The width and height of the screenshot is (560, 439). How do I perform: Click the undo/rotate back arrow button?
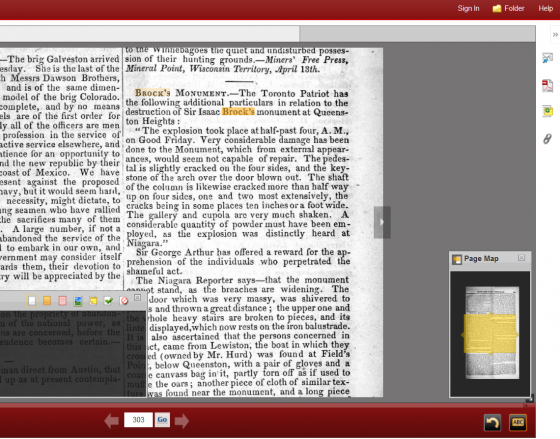click(492, 423)
